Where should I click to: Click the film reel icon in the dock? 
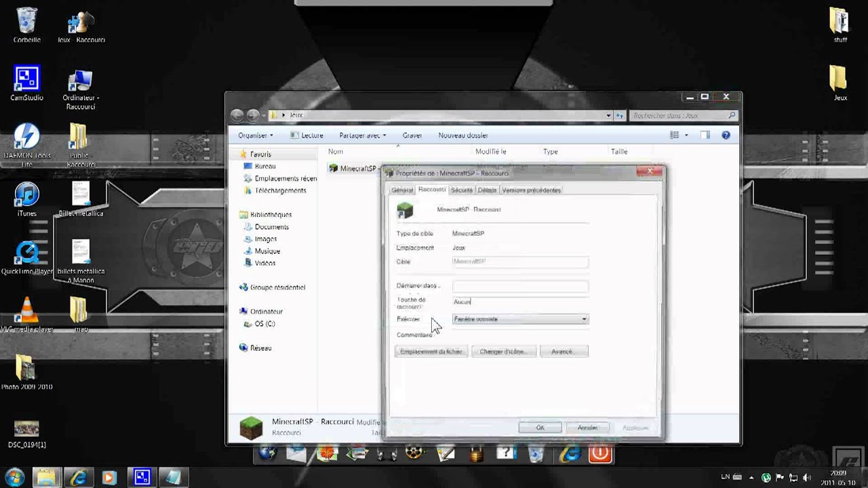pos(416,453)
